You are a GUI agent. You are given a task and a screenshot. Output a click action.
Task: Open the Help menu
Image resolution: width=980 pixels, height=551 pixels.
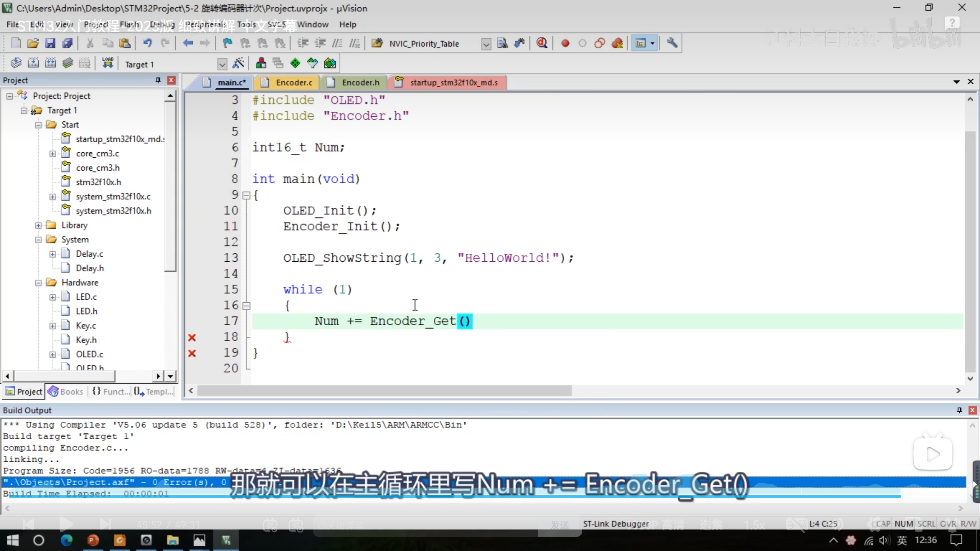347,24
